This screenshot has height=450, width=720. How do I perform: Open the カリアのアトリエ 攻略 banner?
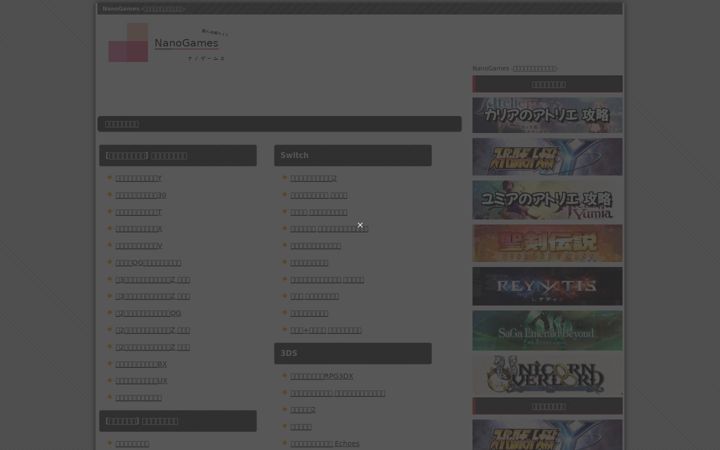(x=547, y=115)
